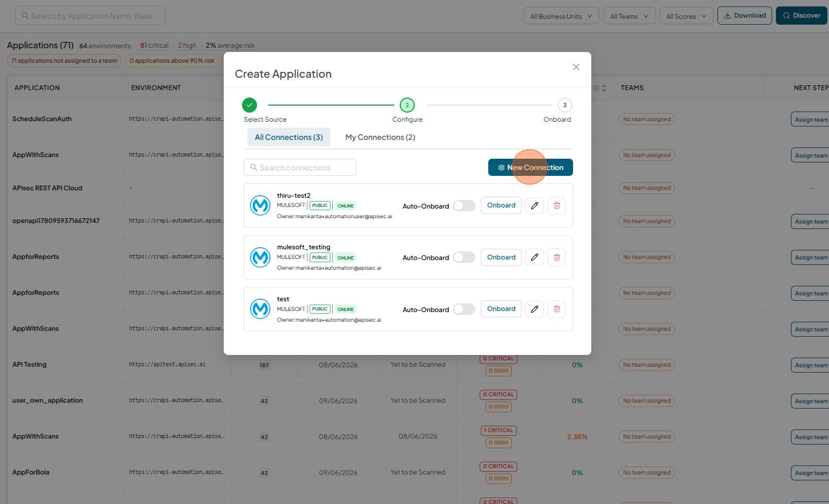Edit the mulesoft_testing connection with pencil icon
829x504 pixels.
pyautogui.click(x=534, y=257)
